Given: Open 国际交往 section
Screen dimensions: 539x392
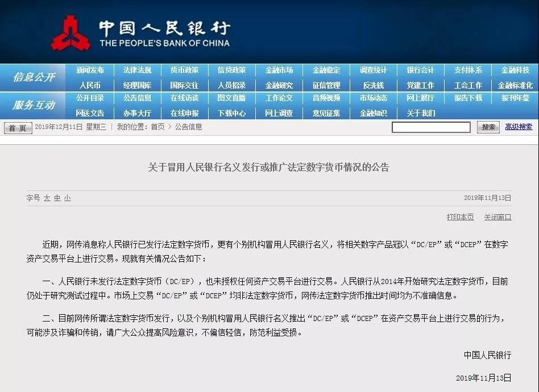Looking at the screenshot, I should coord(185,85).
